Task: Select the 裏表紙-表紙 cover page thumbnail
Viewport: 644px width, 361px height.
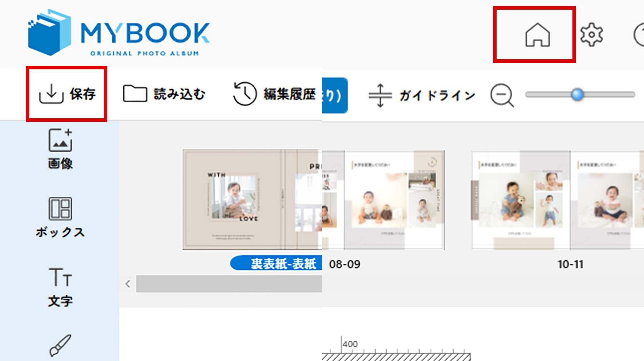Action: point(252,199)
